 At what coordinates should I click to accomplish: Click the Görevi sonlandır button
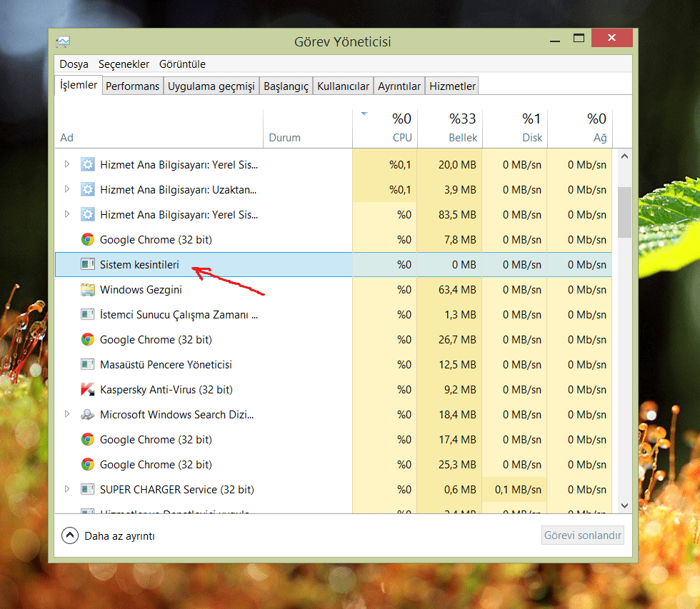[583, 535]
